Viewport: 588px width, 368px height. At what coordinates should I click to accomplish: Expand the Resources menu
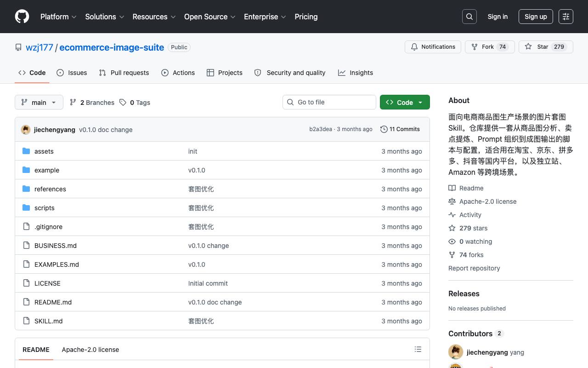click(x=154, y=17)
